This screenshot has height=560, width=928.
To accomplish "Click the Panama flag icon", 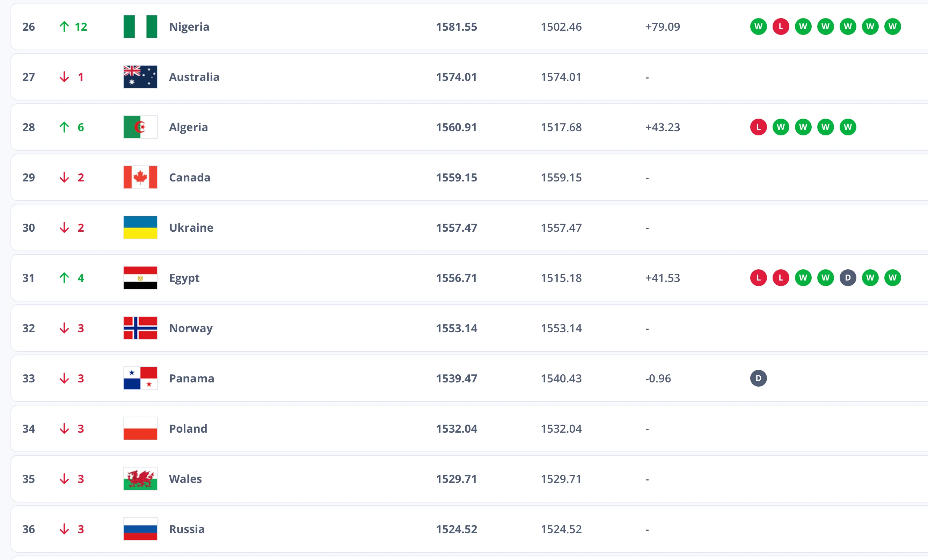I will pyautogui.click(x=140, y=378).
